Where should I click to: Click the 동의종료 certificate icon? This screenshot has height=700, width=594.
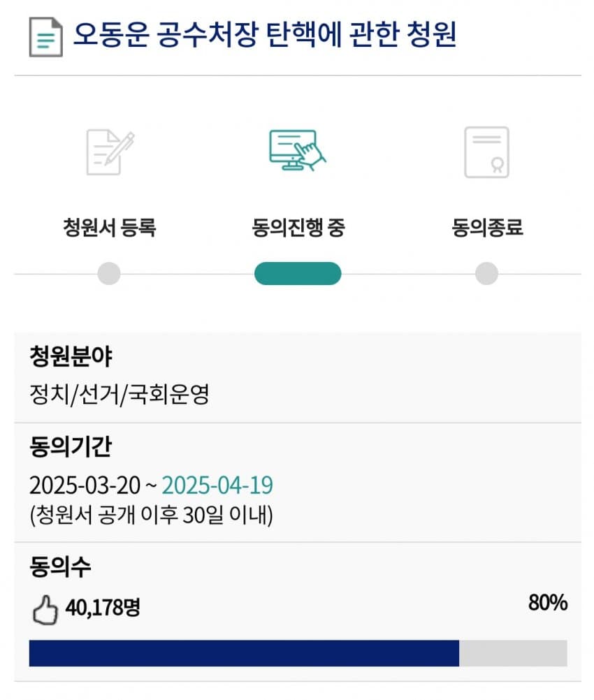pos(486,152)
